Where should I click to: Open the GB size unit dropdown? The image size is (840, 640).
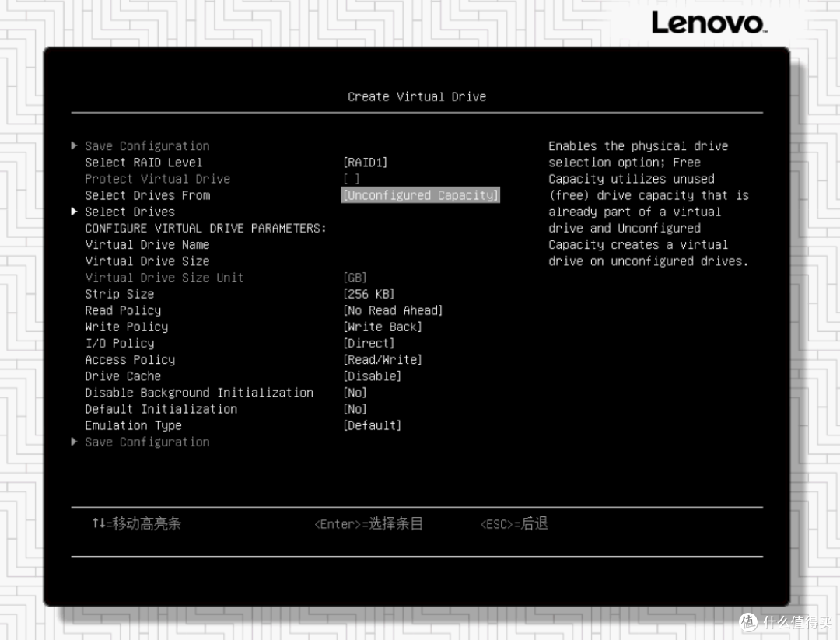355,278
